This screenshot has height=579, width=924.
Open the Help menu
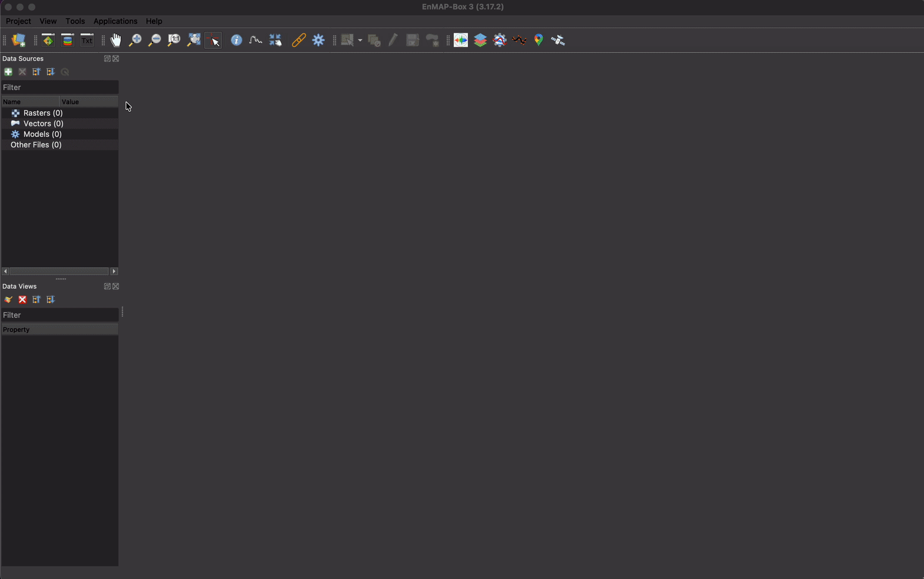coord(154,21)
